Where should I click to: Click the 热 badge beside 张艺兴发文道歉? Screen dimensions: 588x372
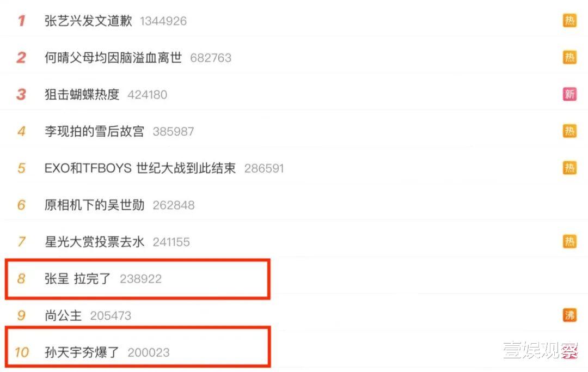coord(569,21)
